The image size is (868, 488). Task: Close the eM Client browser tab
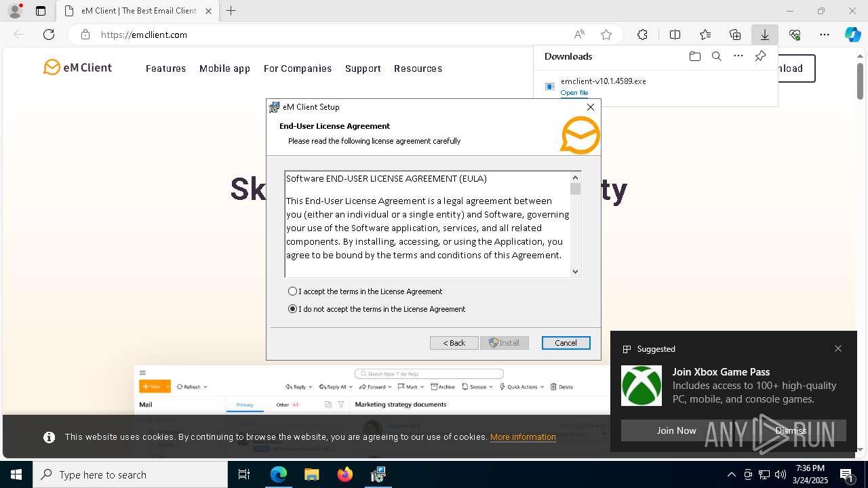208,11
